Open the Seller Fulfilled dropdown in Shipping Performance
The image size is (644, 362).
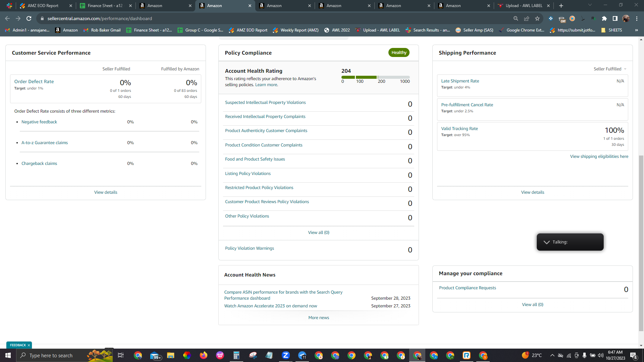click(610, 69)
